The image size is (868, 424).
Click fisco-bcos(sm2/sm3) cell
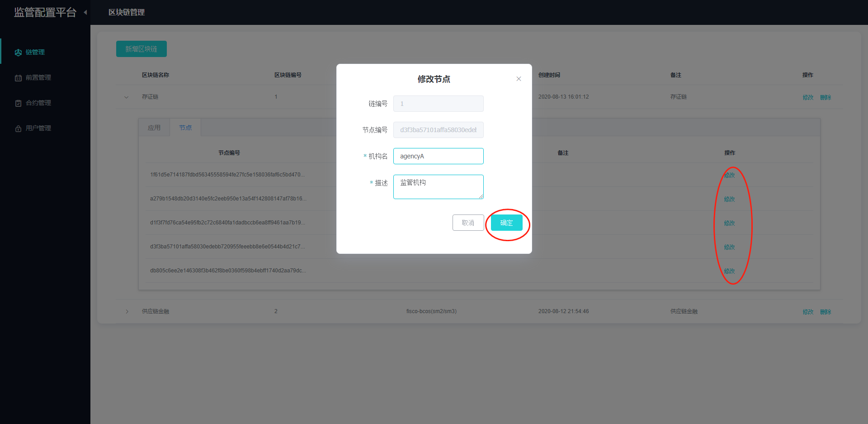431,311
